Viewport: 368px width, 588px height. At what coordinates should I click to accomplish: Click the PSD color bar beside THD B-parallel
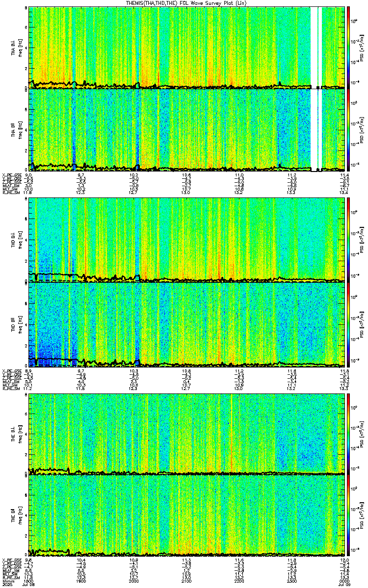349,324
